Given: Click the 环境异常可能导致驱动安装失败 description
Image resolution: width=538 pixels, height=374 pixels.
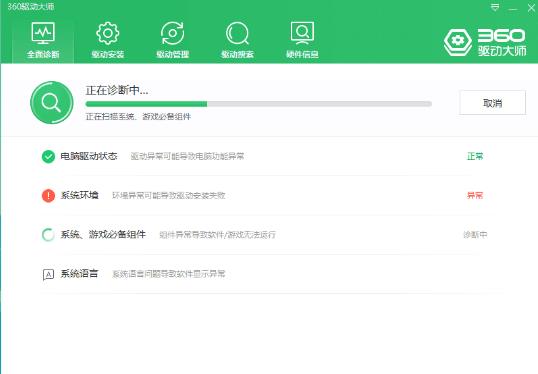Looking at the screenshot, I should point(168,196).
